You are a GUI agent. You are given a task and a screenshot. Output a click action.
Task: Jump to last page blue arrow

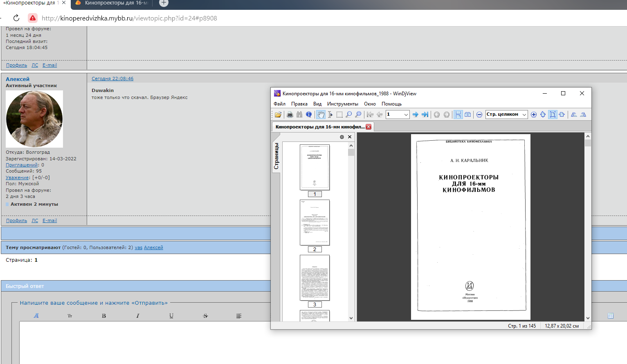pos(425,115)
